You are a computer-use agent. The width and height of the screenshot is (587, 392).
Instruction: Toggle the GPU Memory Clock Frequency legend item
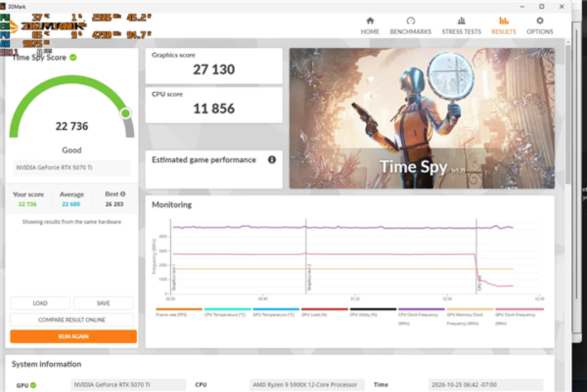coord(470,316)
